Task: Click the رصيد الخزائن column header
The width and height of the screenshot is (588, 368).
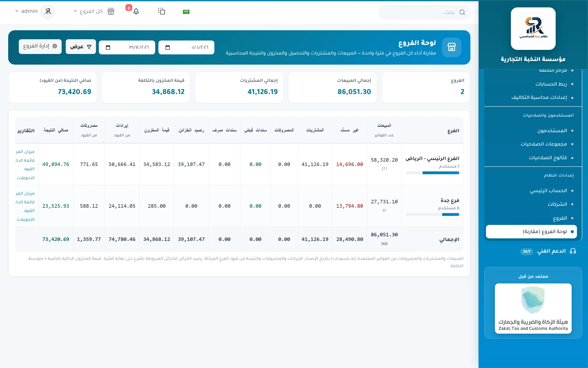Action: (x=191, y=130)
